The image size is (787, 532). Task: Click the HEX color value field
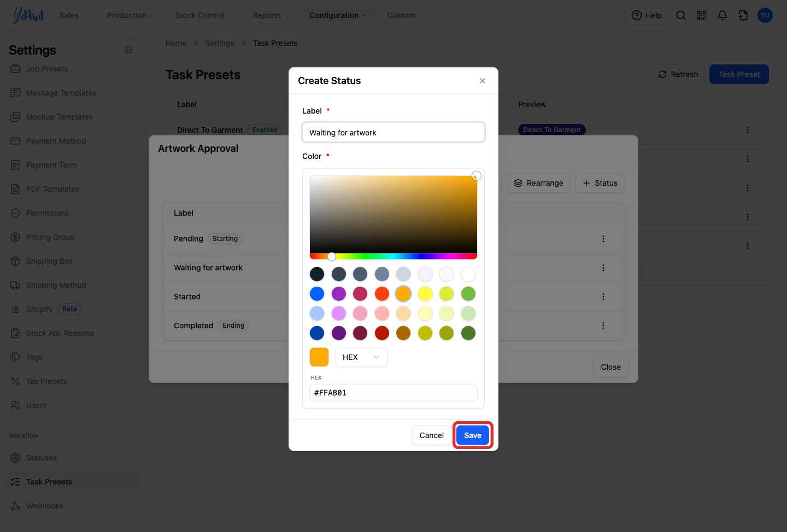pos(393,393)
